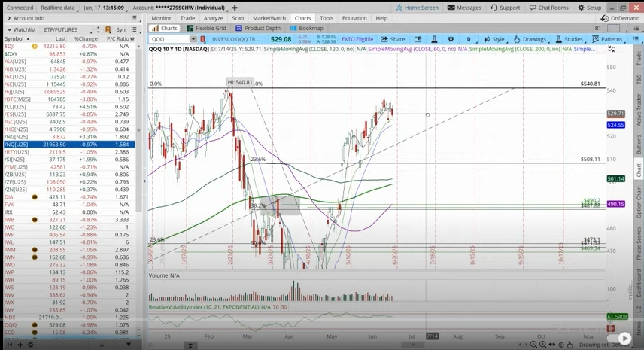Collapse the Watchlist section
The width and height of the screenshot is (644, 350).
[x=8, y=29]
